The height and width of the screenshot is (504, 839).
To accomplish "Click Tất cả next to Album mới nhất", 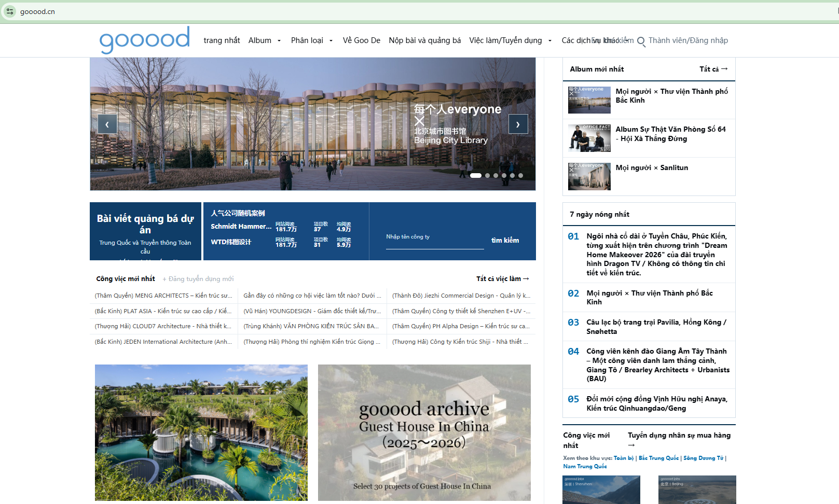I will 713,69.
